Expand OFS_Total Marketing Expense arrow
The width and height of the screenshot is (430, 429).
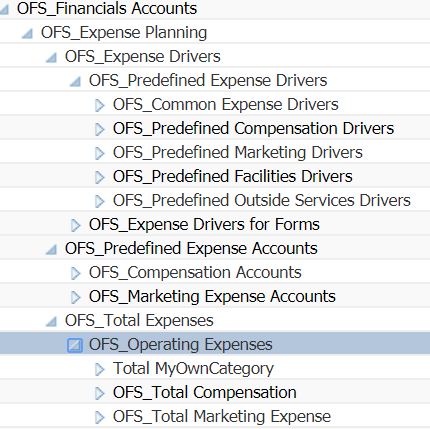click(99, 417)
